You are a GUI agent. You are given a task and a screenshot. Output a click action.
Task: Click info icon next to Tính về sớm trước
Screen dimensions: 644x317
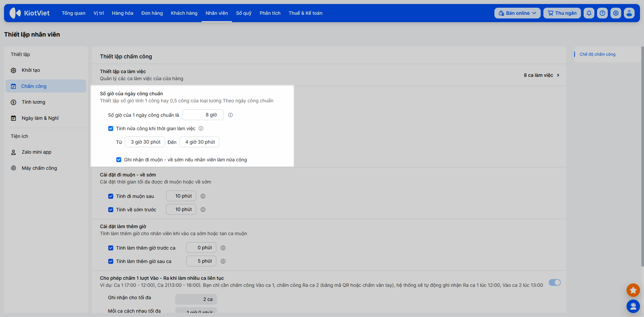pyautogui.click(x=203, y=210)
